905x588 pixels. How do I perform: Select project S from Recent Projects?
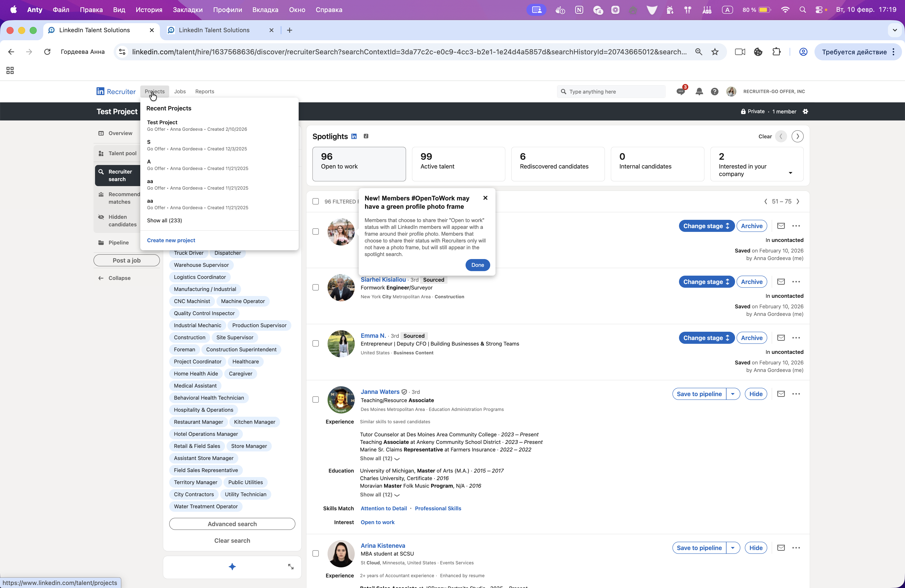pyautogui.click(x=149, y=142)
